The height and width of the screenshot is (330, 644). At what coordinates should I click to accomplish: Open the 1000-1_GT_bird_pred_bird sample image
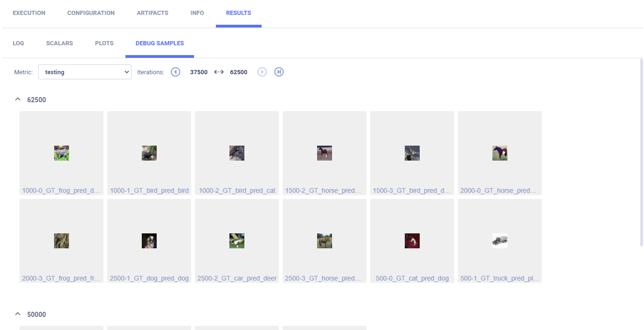[149, 153]
